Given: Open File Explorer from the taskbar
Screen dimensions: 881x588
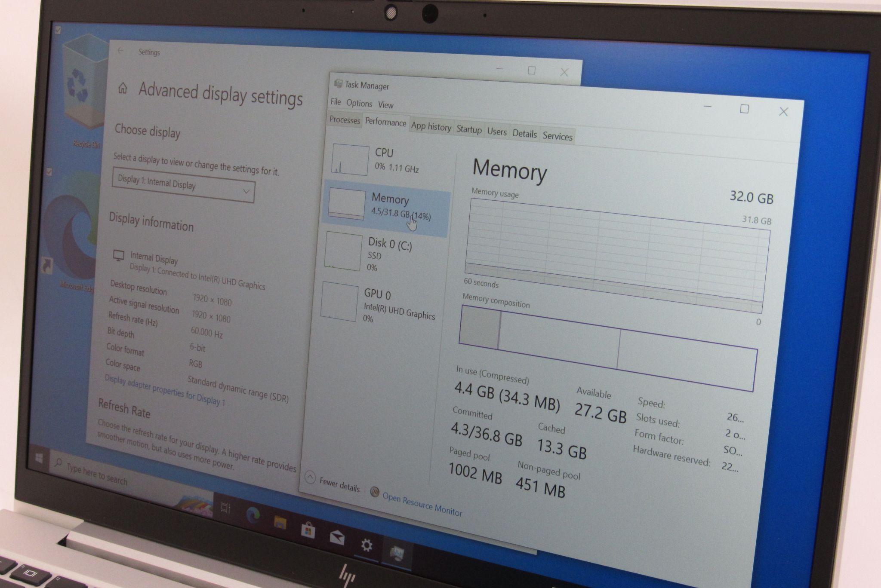Looking at the screenshot, I should [280, 523].
